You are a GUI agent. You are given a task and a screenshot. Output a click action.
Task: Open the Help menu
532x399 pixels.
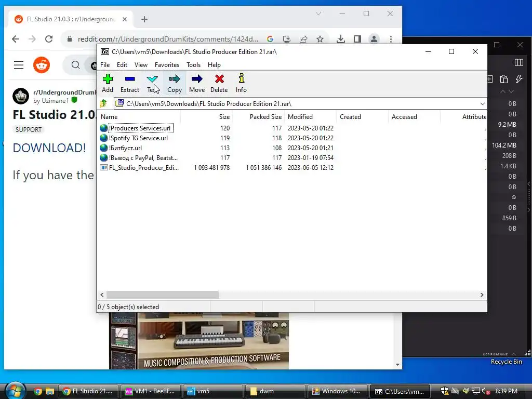pyautogui.click(x=214, y=65)
